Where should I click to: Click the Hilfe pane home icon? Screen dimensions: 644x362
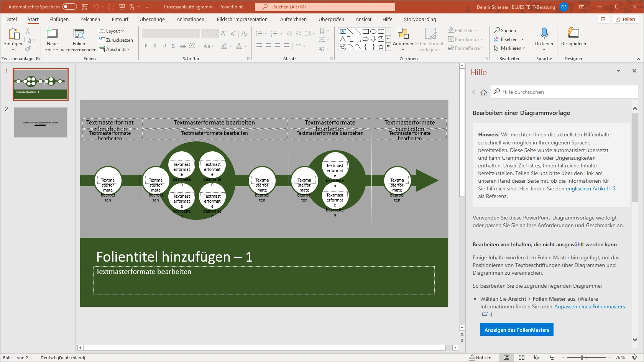[484, 92]
